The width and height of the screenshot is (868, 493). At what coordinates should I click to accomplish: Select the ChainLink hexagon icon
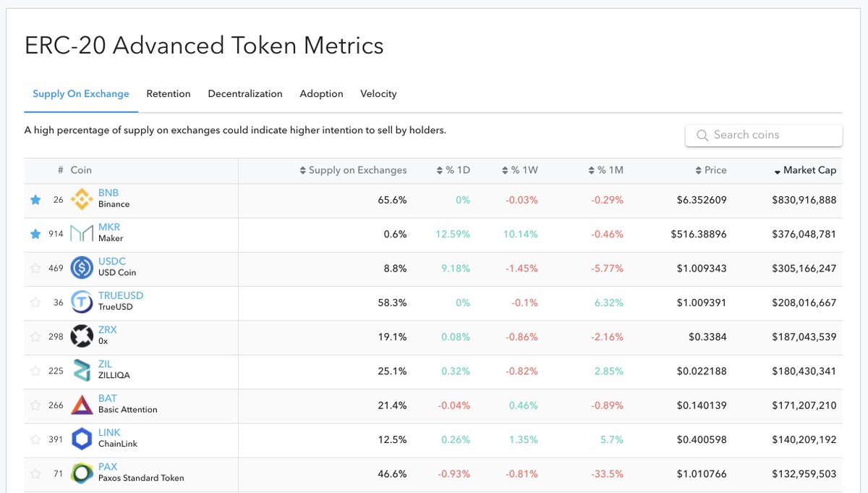[82, 439]
